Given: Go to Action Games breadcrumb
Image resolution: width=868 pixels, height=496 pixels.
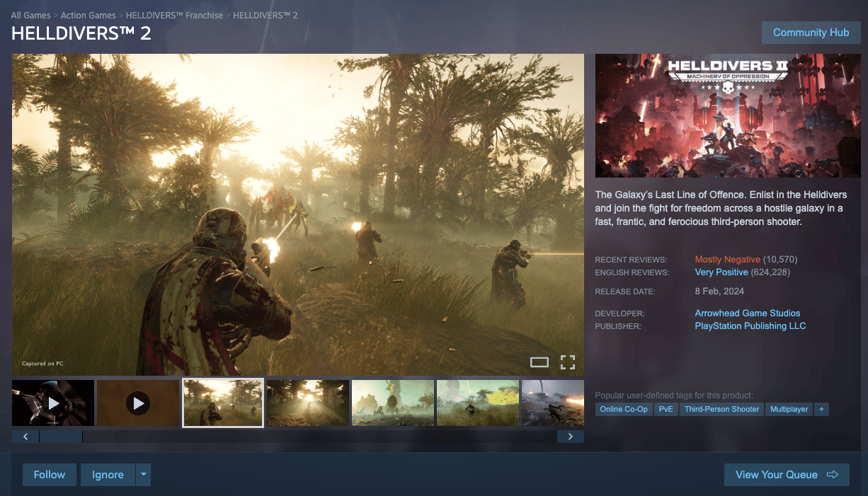Looking at the screenshot, I should (88, 16).
